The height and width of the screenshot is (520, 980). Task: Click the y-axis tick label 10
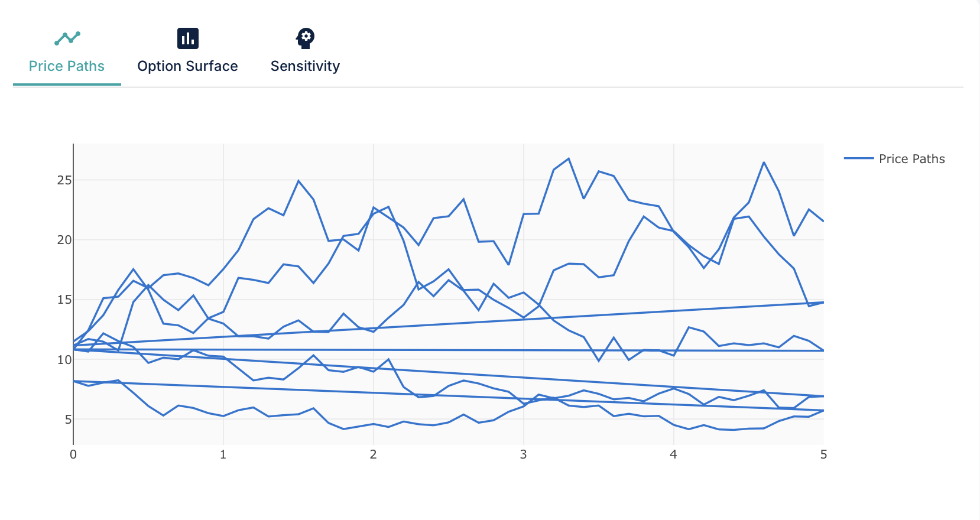click(64, 360)
